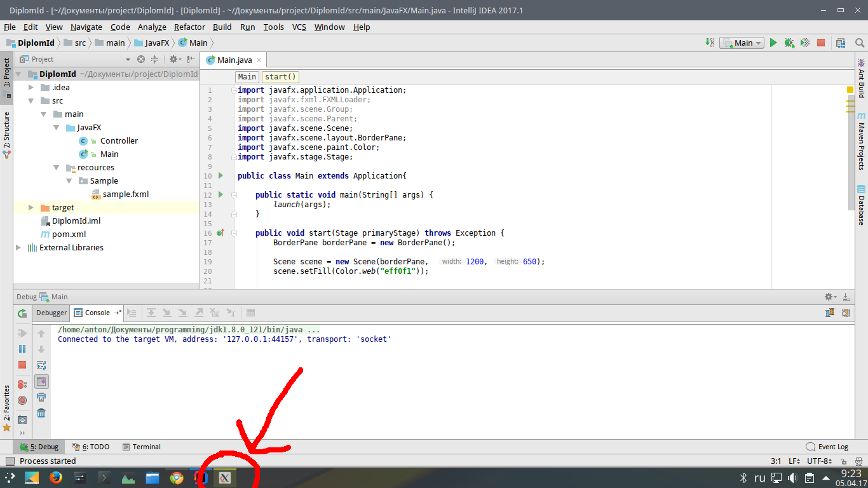Click the Make Project build icon
The height and width of the screenshot is (488, 868).
(710, 43)
